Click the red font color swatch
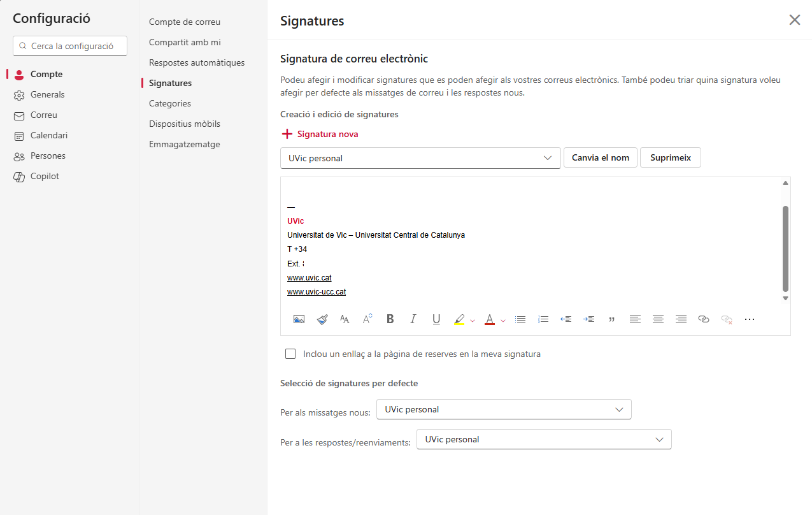Viewport: 812px width, 515px height. [489, 319]
